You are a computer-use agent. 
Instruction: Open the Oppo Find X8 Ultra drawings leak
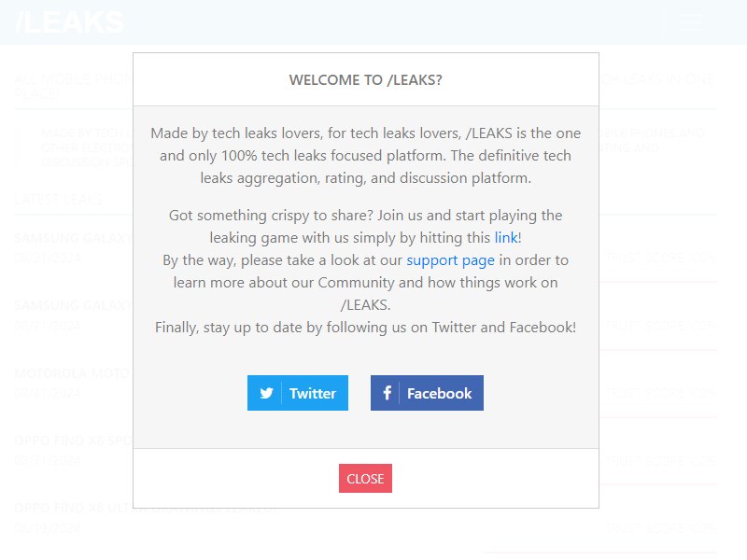(x=146, y=508)
